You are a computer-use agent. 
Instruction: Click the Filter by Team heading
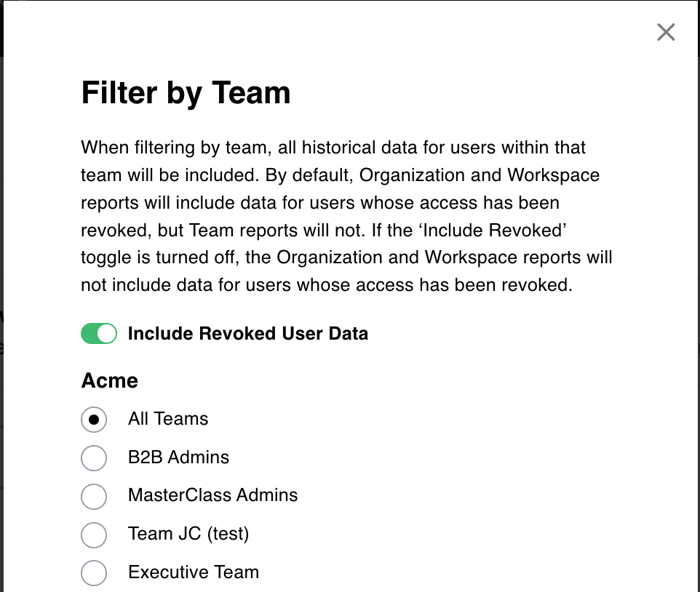186,93
